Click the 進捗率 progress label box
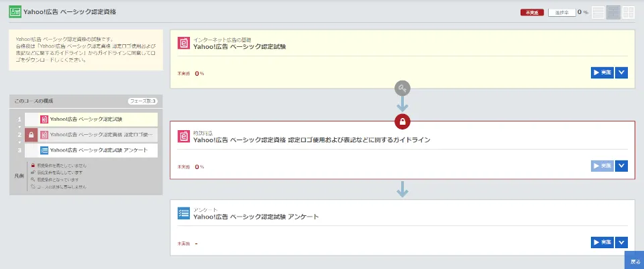This screenshot has height=269, width=644. click(561, 12)
